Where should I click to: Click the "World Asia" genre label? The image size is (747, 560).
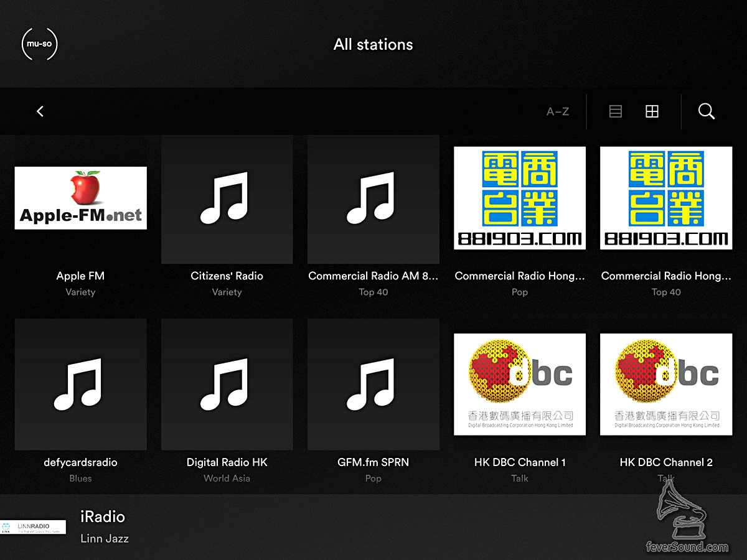[x=227, y=478]
